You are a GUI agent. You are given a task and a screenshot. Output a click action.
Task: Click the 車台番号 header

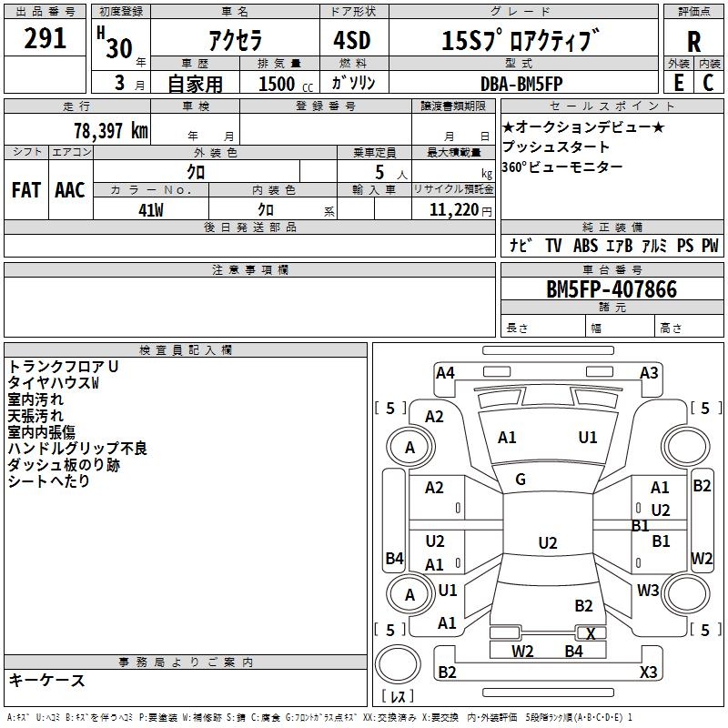tap(612, 269)
